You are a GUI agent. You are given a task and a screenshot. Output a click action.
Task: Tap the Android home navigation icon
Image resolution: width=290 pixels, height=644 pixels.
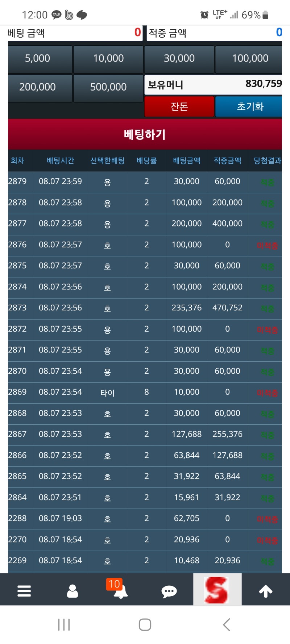145,625
